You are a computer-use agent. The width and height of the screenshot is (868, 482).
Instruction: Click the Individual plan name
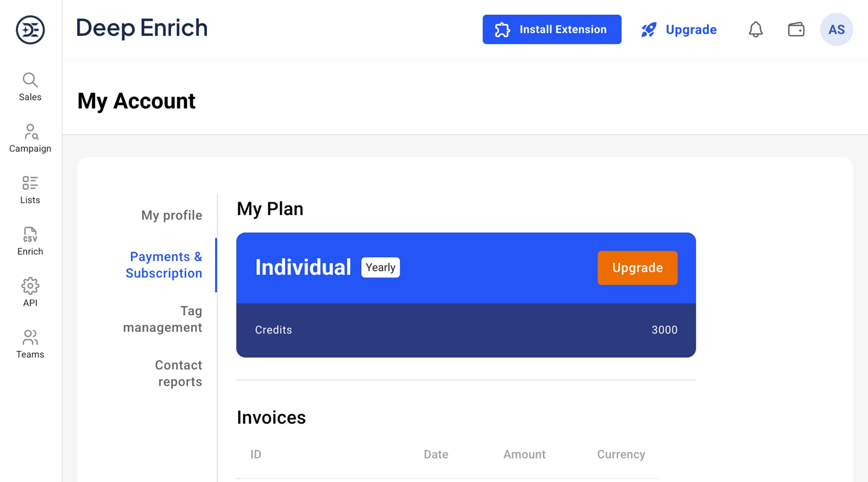(x=303, y=268)
